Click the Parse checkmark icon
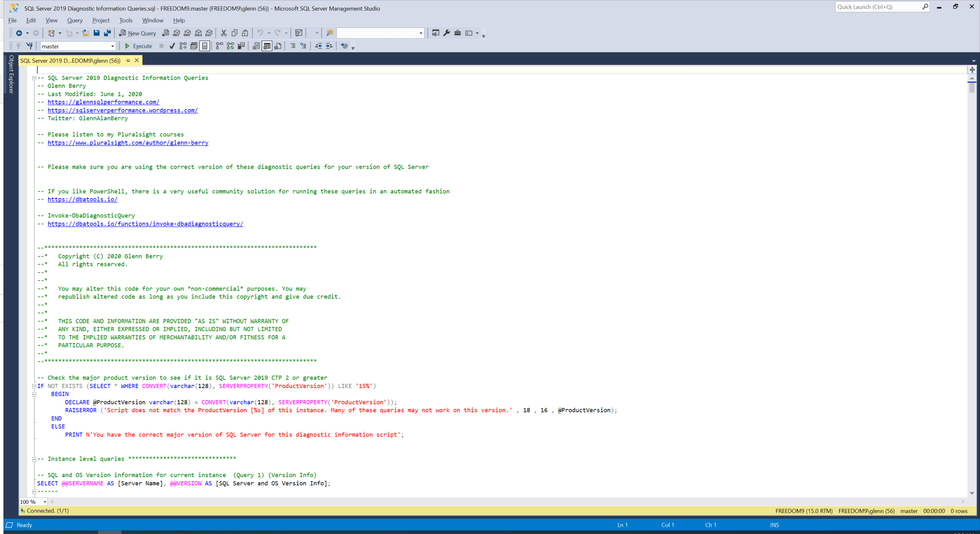980x534 pixels. click(x=172, y=46)
